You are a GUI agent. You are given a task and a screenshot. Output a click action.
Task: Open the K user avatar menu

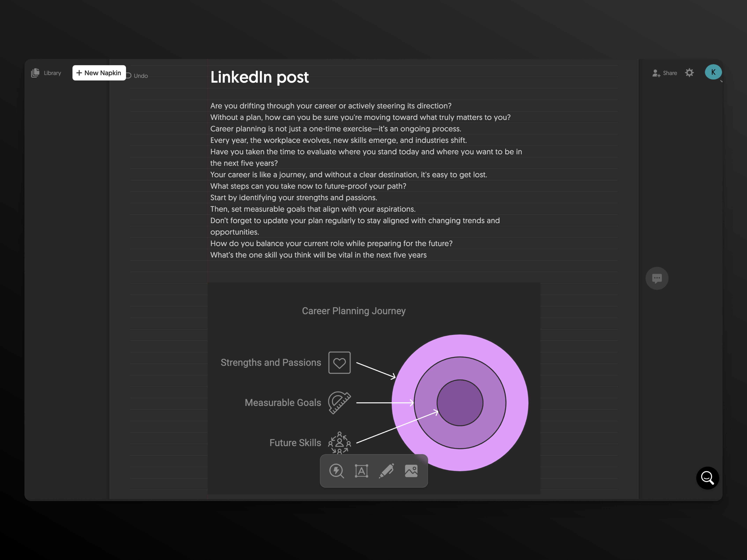pyautogui.click(x=713, y=72)
